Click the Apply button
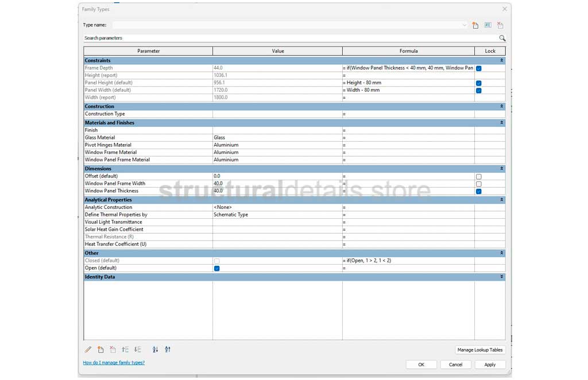This screenshot has height=380, width=588. coord(489,365)
